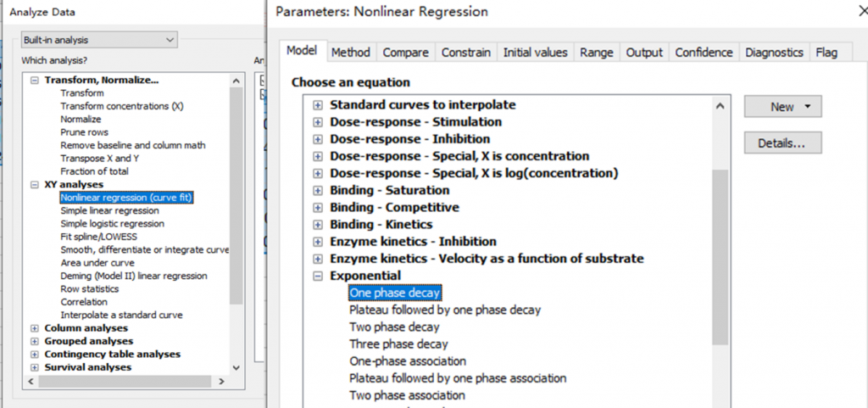Collapse the Transform, Normalize group
The image size is (868, 408).
(35, 81)
